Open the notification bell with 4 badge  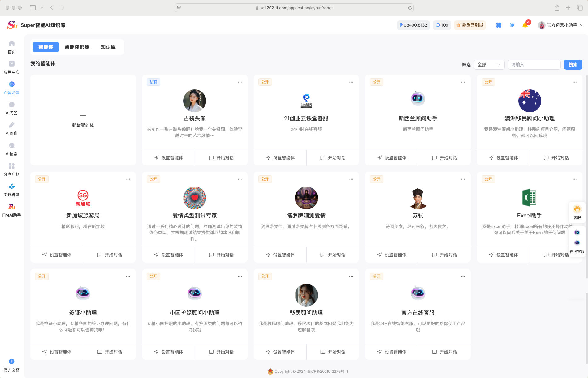click(525, 25)
